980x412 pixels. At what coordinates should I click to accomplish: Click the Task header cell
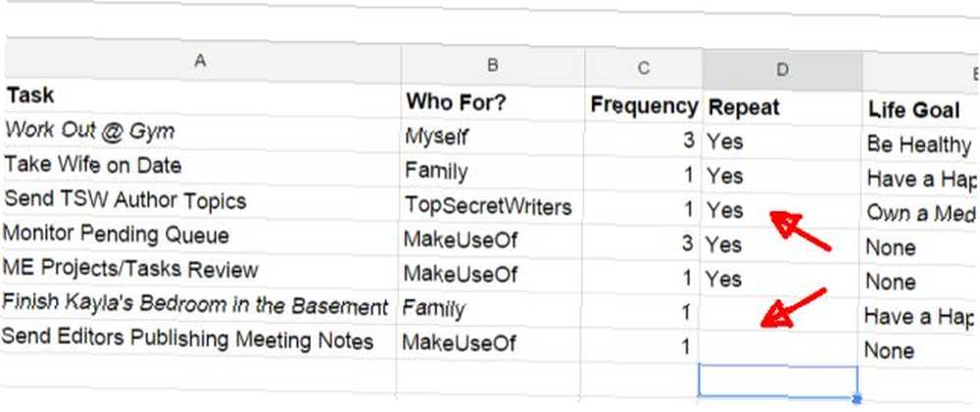(201, 99)
